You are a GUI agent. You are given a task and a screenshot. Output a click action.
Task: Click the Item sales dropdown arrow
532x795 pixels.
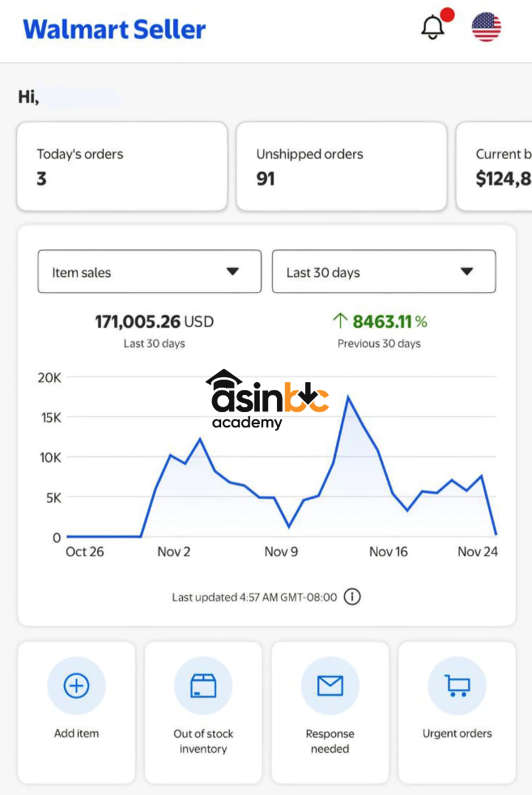click(232, 272)
